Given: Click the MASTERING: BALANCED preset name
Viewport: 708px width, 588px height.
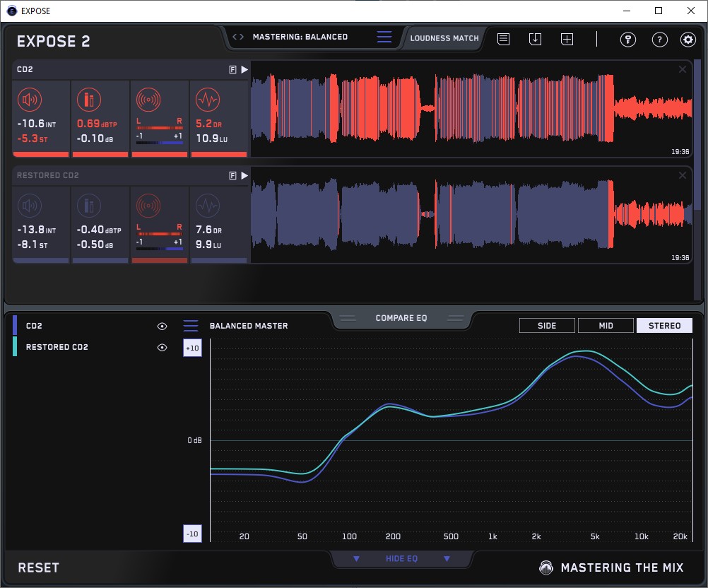Looking at the screenshot, I should point(300,37).
